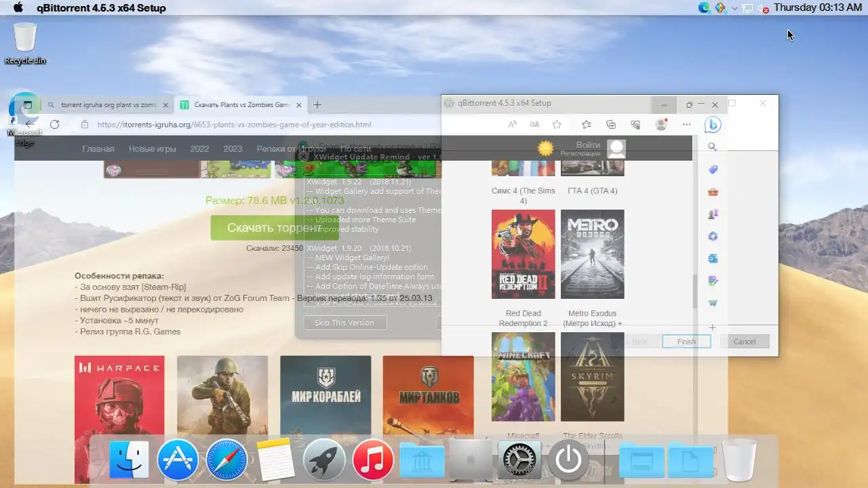Click Finish in qBittorrent Setup
Image resolution: width=868 pixels, height=488 pixels.
[686, 342]
